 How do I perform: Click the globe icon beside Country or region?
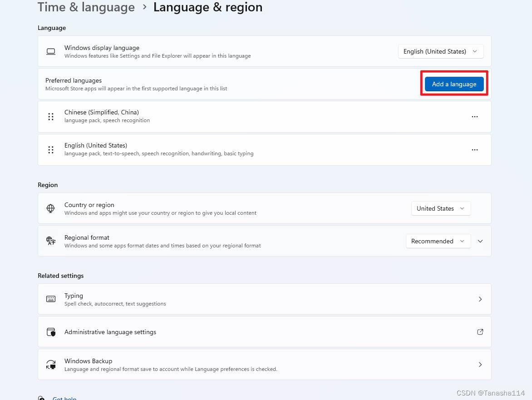50,208
